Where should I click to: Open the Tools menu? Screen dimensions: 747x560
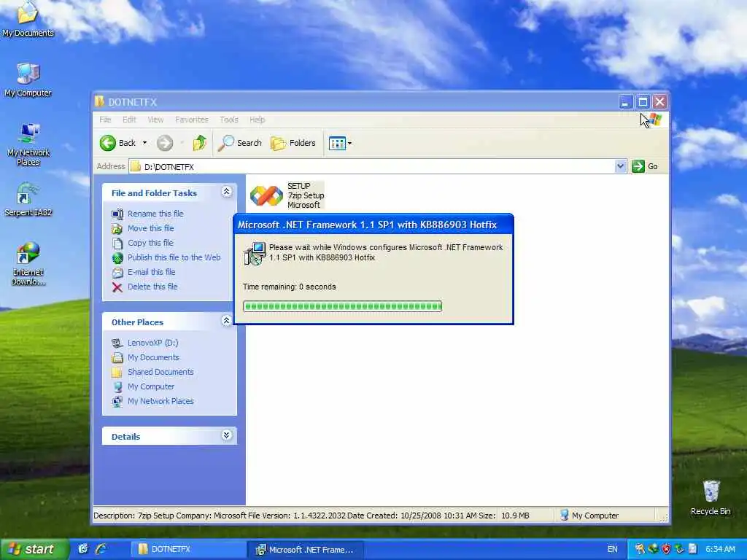228,120
